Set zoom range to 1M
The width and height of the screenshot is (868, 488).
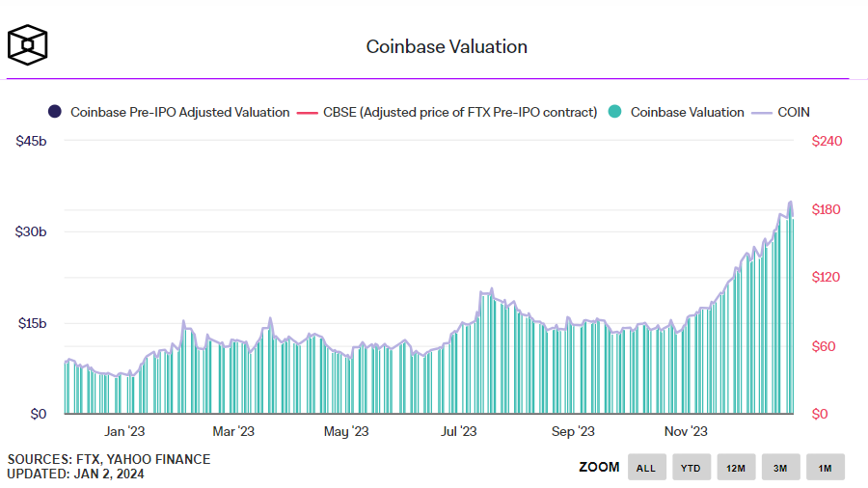pyautogui.click(x=826, y=467)
